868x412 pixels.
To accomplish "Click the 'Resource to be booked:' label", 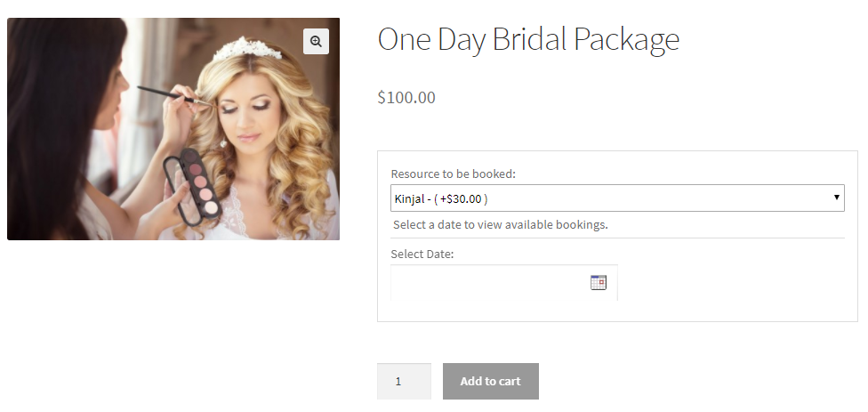I will coord(453,174).
